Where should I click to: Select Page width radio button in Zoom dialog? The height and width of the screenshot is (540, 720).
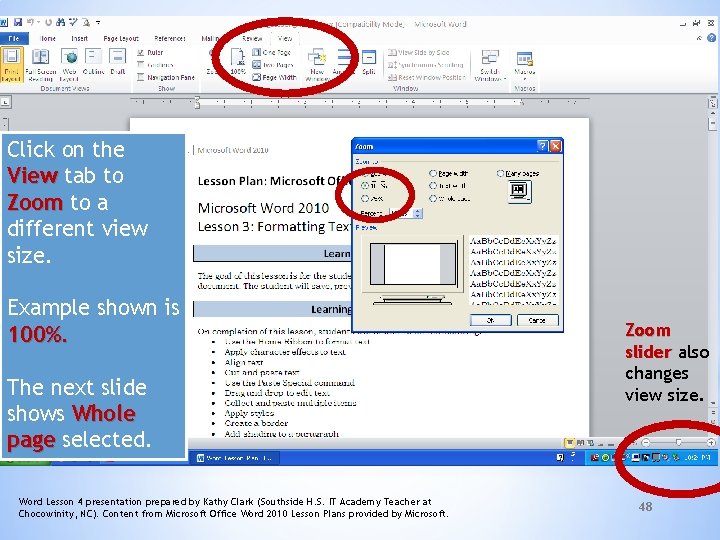coord(433,173)
